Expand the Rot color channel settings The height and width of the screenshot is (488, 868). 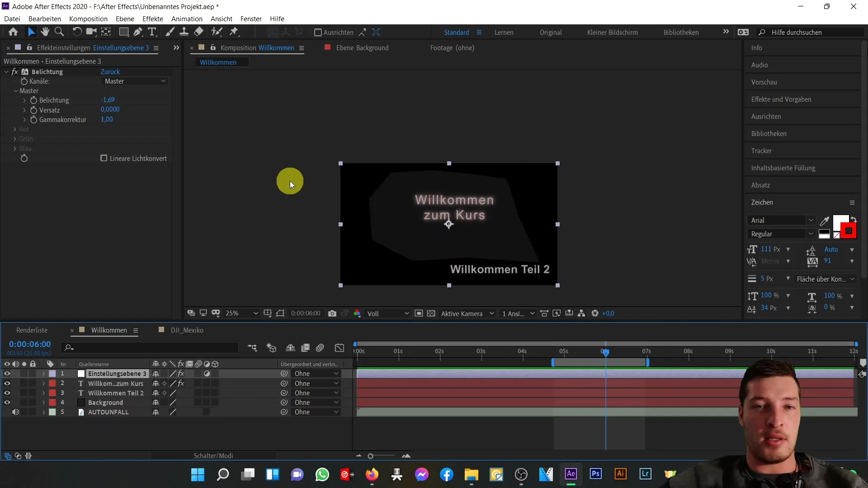[x=14, y=129]
